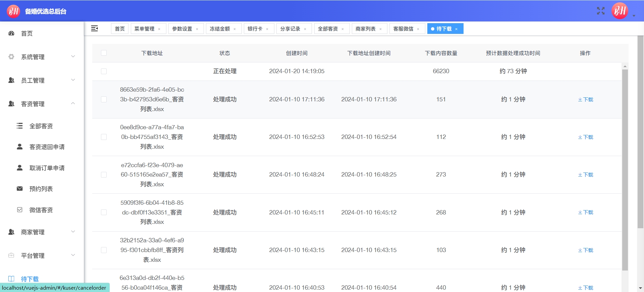The image size is (644, 292).
Task: Download file created 2024-01-10 16:40:53
Action: point(586,288)
